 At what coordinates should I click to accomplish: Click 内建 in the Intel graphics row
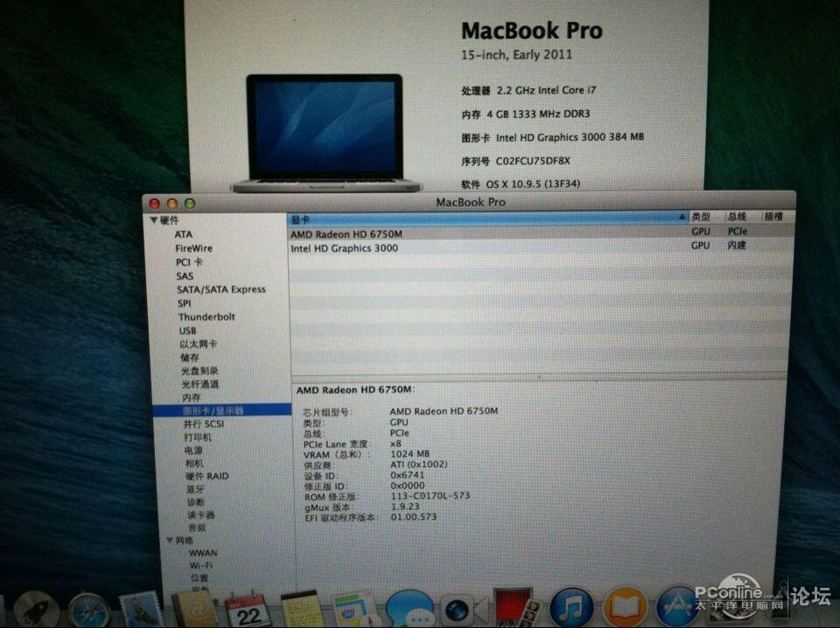click(737, 245)
